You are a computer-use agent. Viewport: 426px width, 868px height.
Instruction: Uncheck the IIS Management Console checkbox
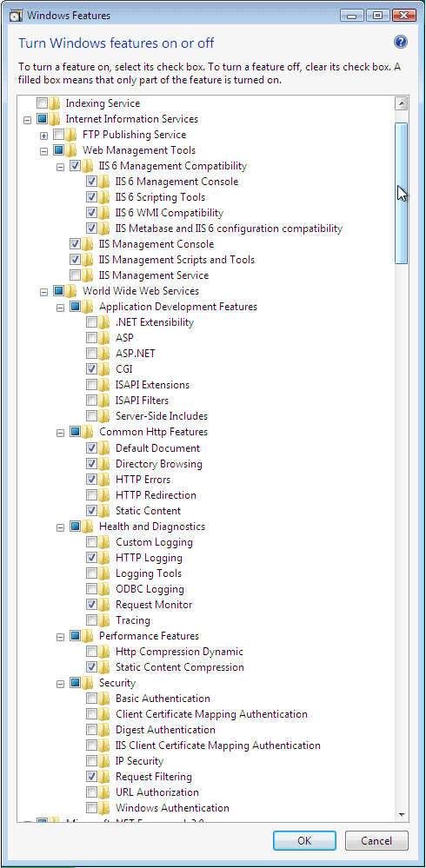click(x=75, y=244)
